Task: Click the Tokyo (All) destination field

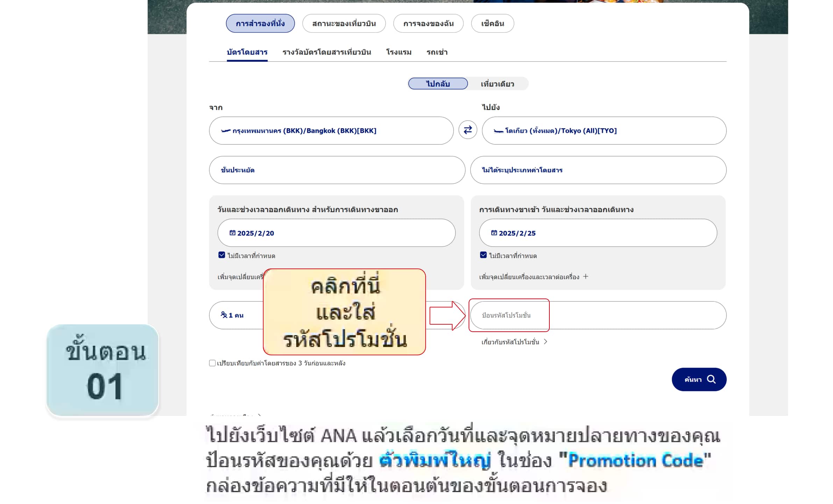Action: click(x=604, y=131)
